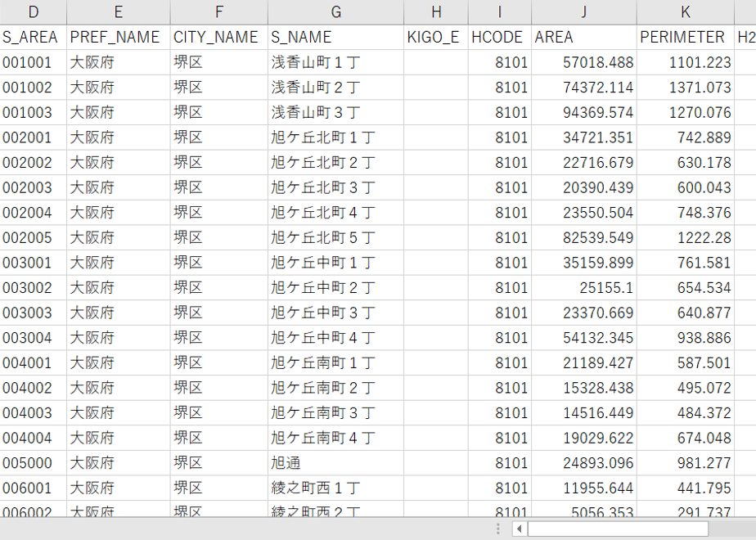The image size is (756, 540).
Task: Select cell with S_AREA 004003
Action: point(34,413)
